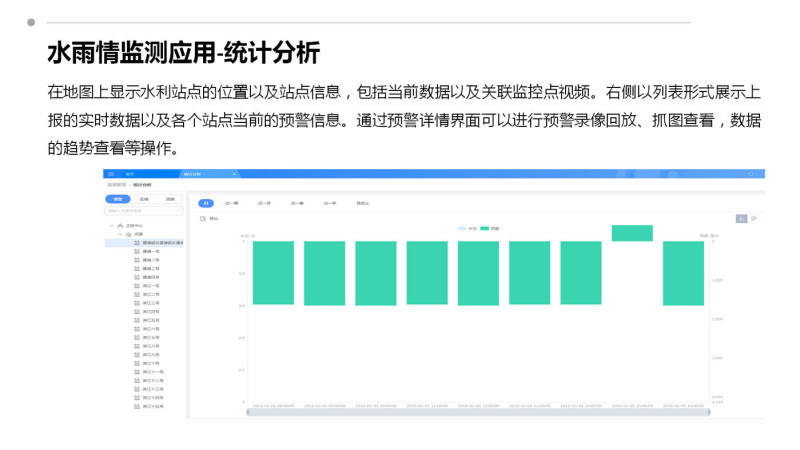Screen dimensions: 800x450
Task: Click the last time range option in the filter row
Action: tap(362, 203)
